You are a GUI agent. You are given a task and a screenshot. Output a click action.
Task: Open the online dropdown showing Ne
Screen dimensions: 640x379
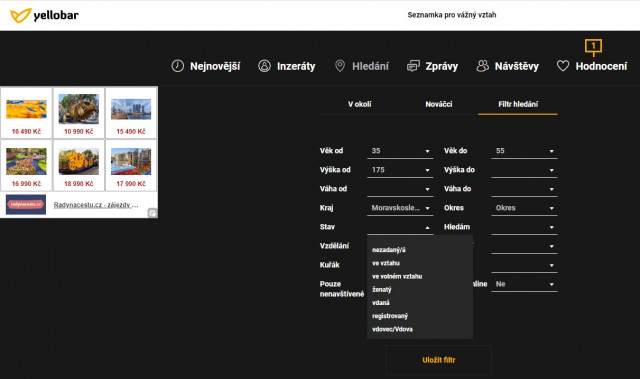pos(524,284)
